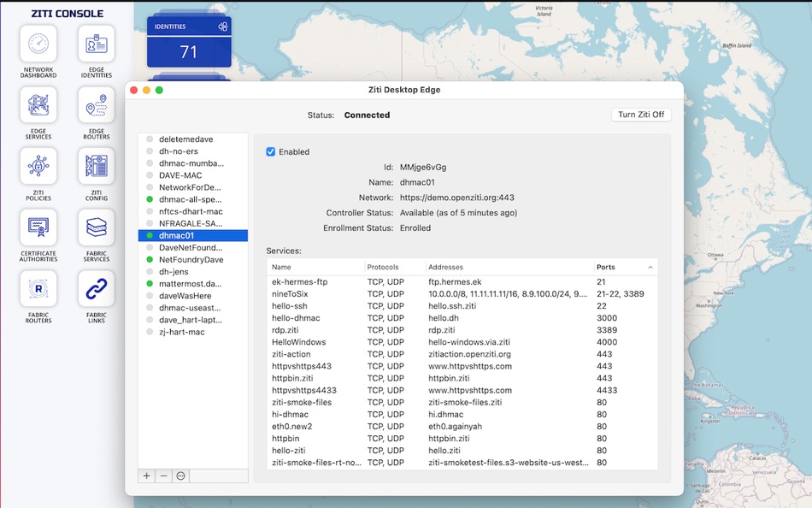The width and height of the screenshot is (812, 508).
Task: Click the icon on the Identities card
Action: pyautogui.click(x=223, y=27)
